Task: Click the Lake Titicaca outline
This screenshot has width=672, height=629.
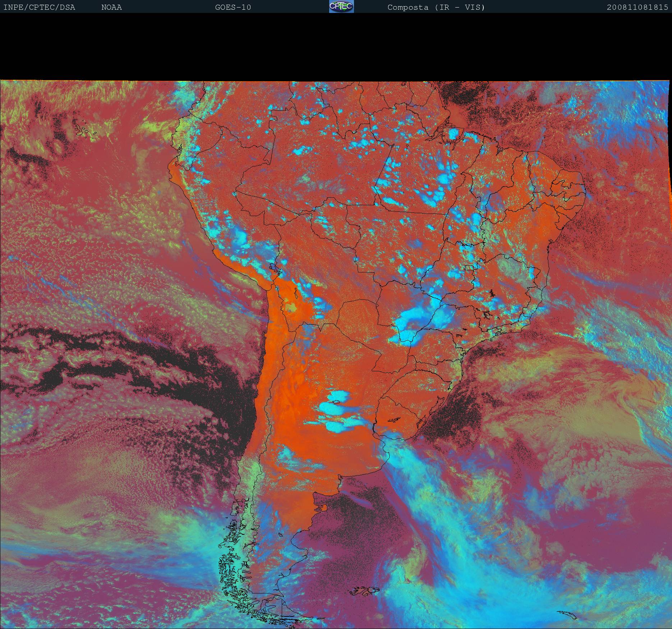Action: pos(273,267)
